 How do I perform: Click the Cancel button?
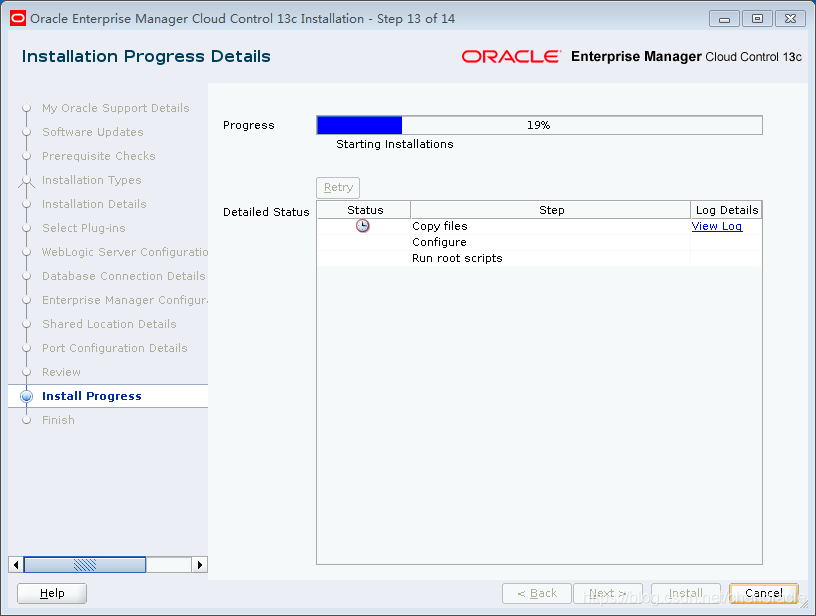pos(763,593)
